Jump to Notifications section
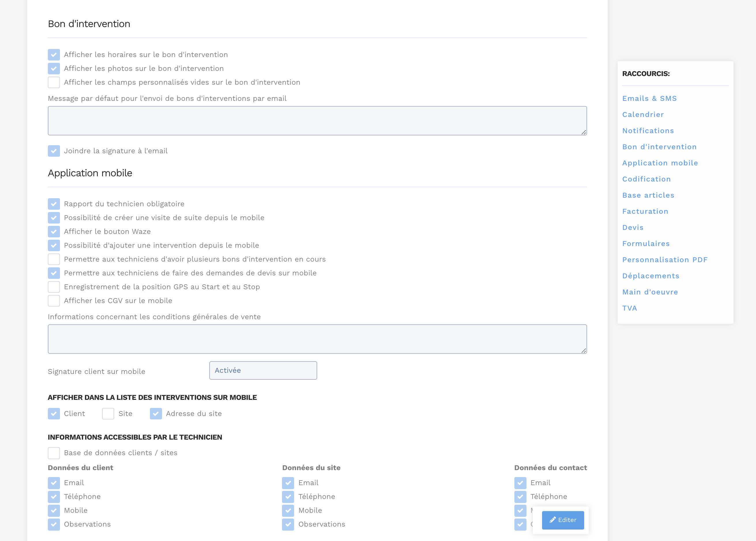756x541 pixels. [x=648, y=130]
